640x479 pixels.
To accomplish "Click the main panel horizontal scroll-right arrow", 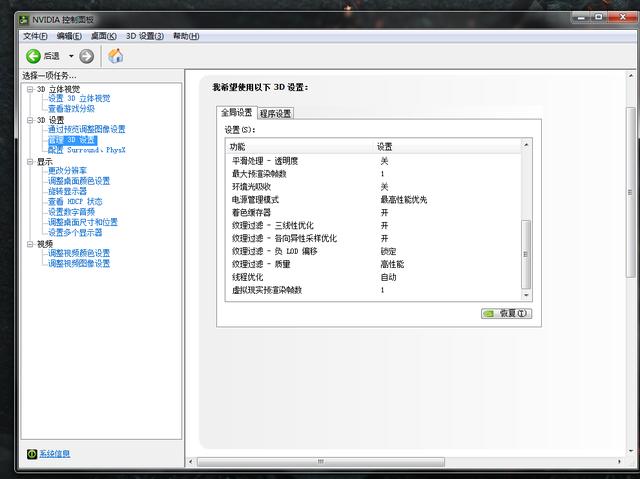I will (620, 461).
